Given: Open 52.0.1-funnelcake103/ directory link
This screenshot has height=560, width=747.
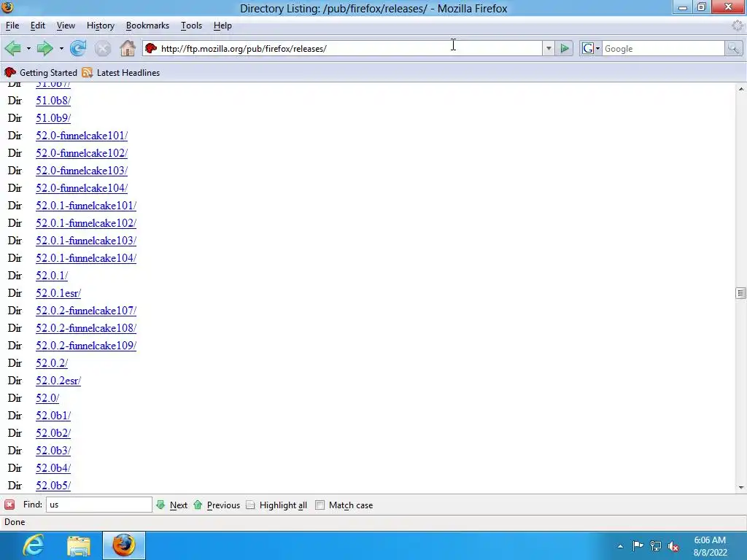Looking at the screenshot, I should click(86, 241).
